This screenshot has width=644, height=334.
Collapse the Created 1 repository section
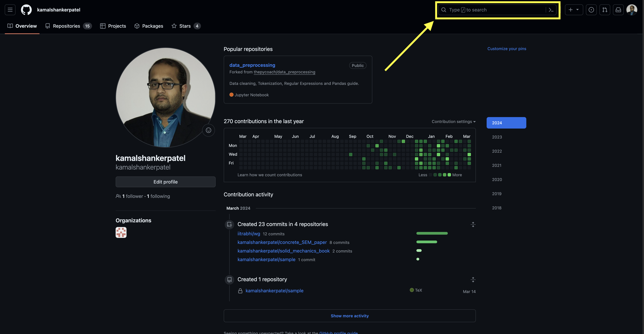click(x=473, y=280)
